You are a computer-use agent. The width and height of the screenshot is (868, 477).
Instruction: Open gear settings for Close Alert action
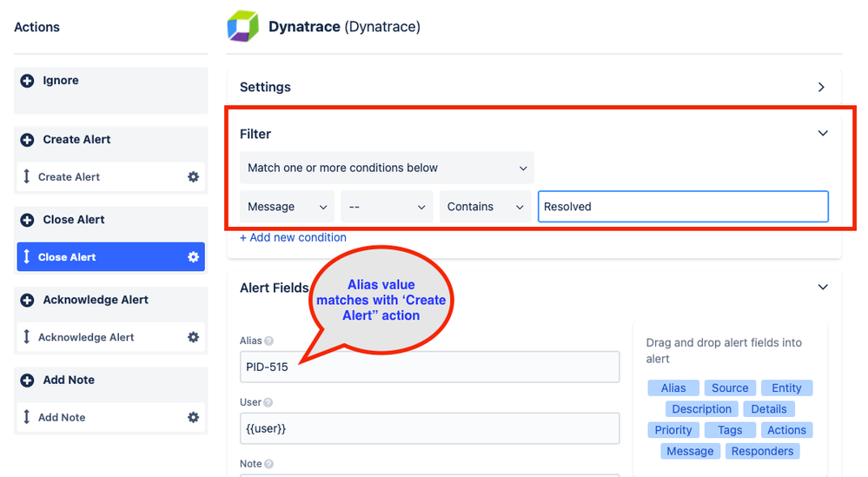193,257
